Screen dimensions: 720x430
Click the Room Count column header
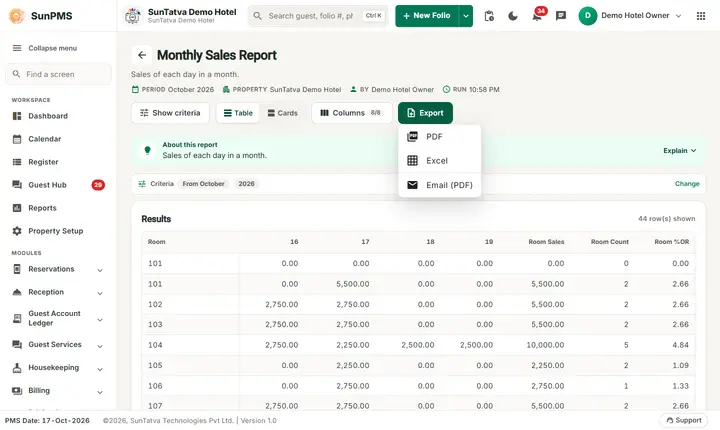[610, 242]
